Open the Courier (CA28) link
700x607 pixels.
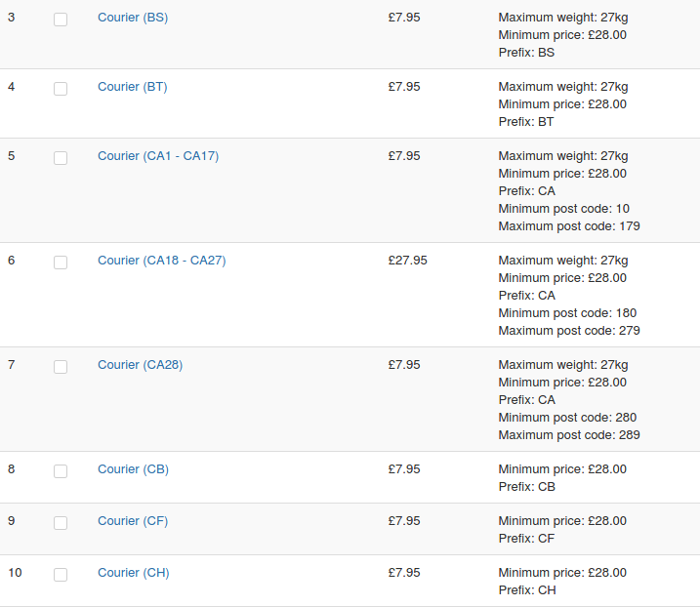(141, 365)
